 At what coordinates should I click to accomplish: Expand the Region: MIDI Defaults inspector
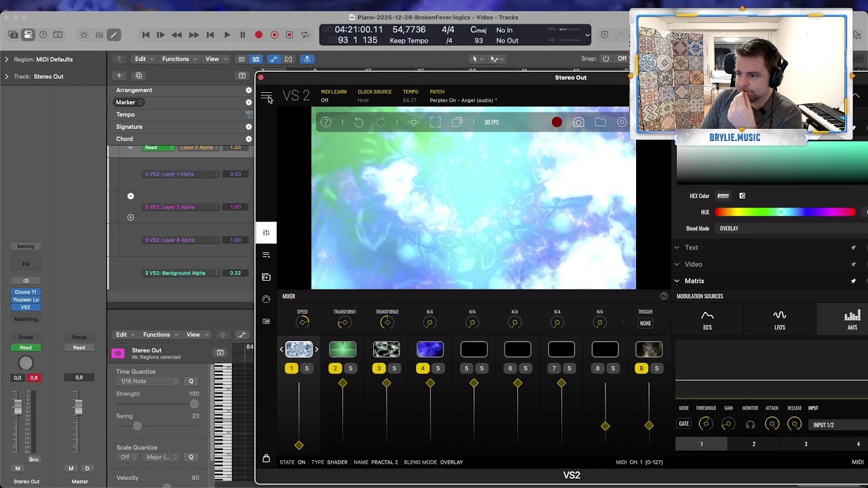(x=7, y=59)
